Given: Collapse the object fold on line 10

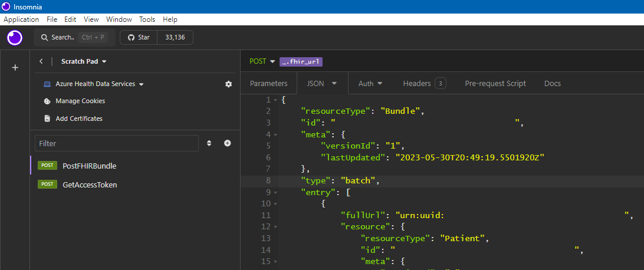Looking at the screenshot, I should pyautogui.click(x=275, y=203).
